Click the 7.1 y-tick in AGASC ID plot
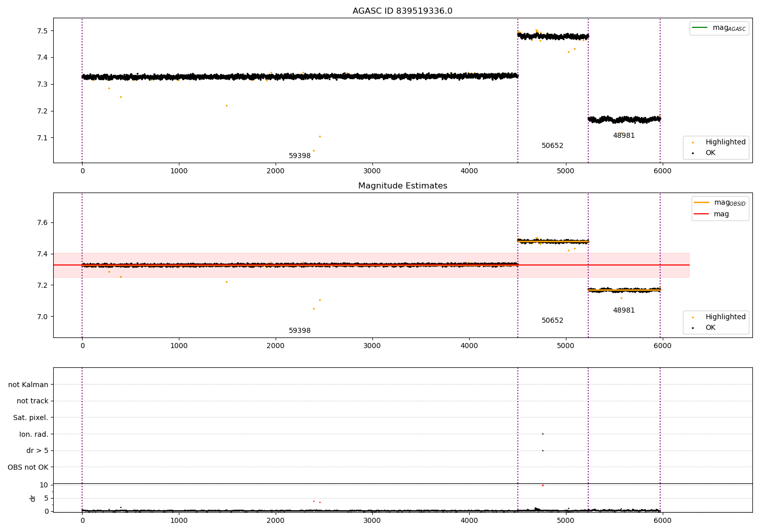Image resolution: width=760 pixels, height=532 pixels. 43,138
